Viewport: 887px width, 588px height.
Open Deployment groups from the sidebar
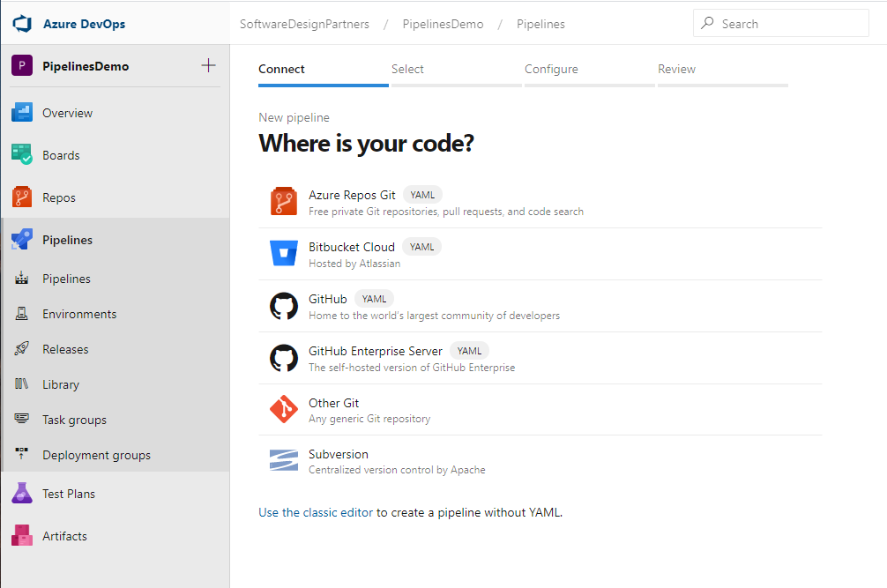pyautogui.click(x=20, y=454)
